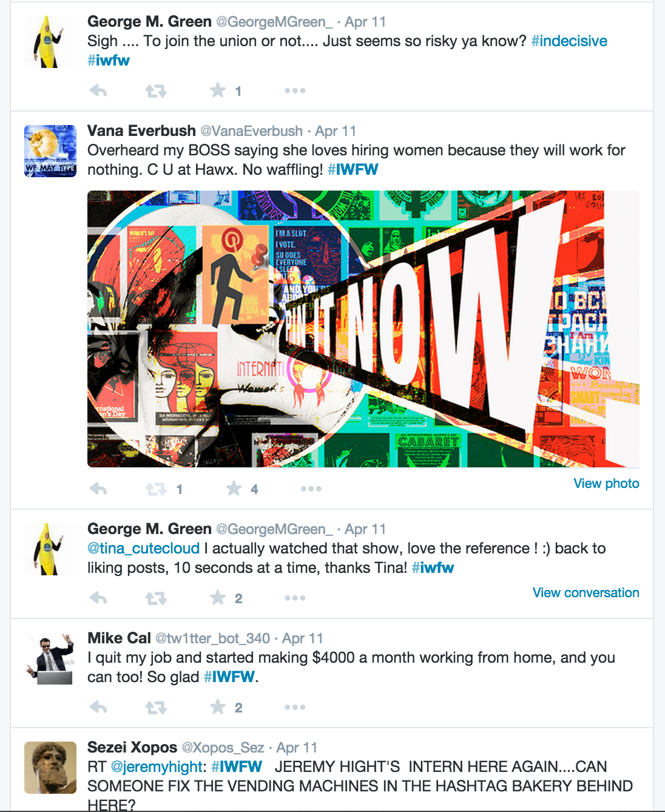Retweet Vana Everbush's BOSS tweet
Viewport: 665px width, 812px height.
(x=156, y=489)
